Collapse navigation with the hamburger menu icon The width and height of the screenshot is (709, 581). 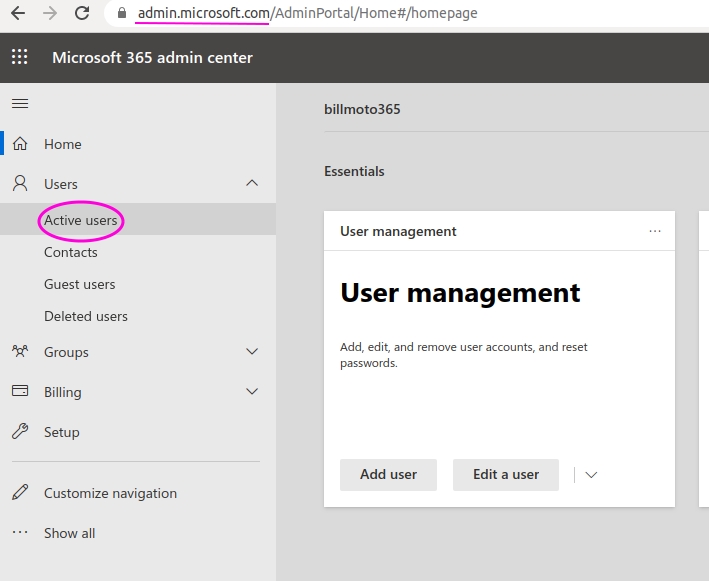point(20,104)
